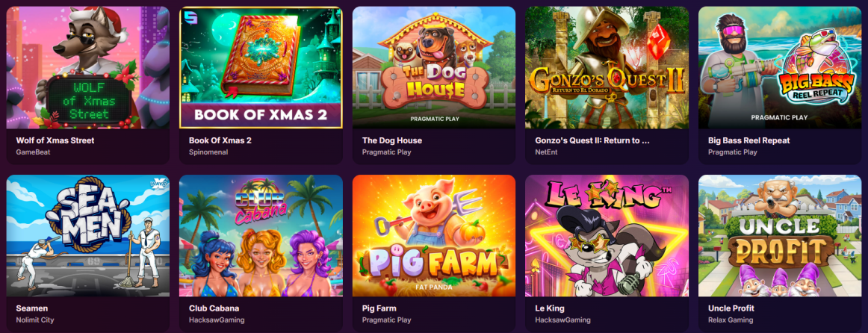This screenshot has width=868, height=333.
Task: Select The Dog House game artwork
Action: 434,67
